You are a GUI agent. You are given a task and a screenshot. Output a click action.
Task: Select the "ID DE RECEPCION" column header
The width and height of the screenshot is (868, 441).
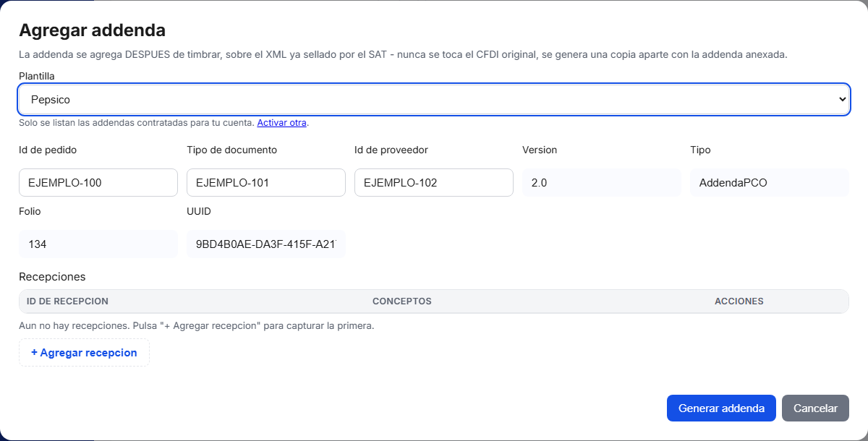click(x=67, y=301)
